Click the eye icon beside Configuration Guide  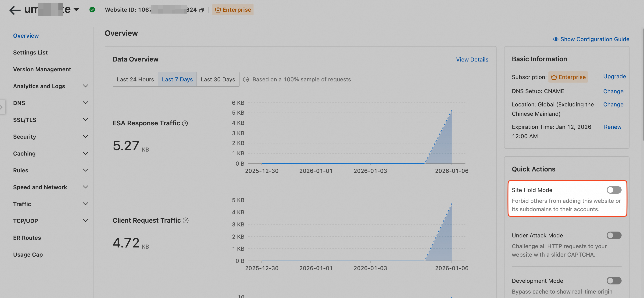click(555, 39)
